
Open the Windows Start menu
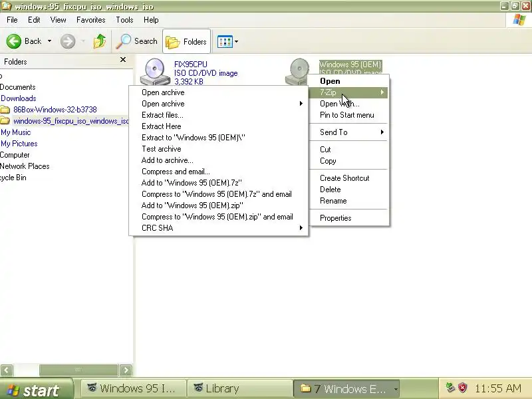tap(36, 389)
